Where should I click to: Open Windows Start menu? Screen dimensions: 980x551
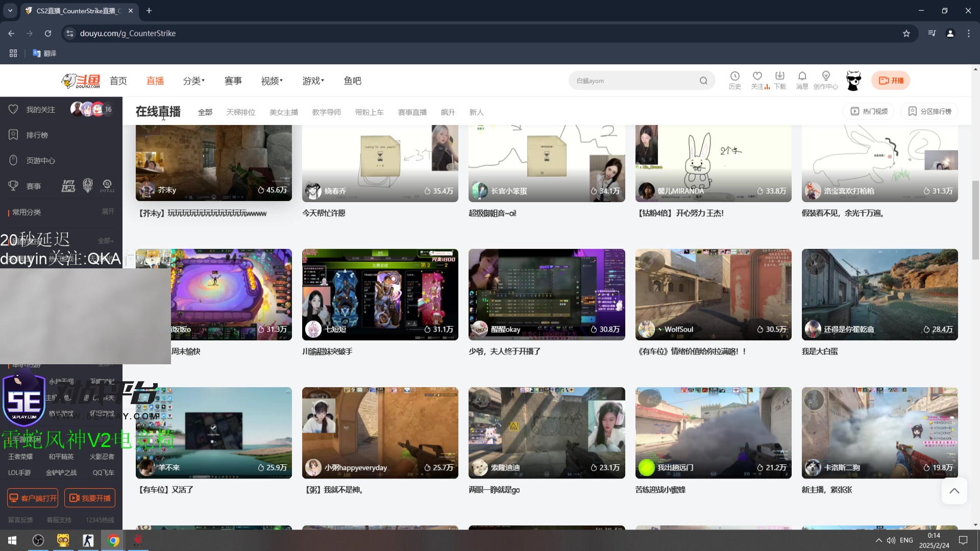click(12, 540)
